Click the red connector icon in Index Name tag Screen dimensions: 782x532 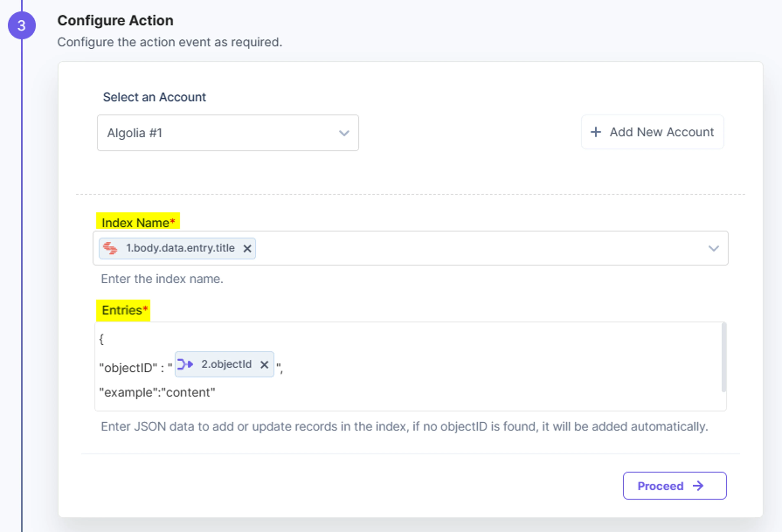tap(110, 248)
